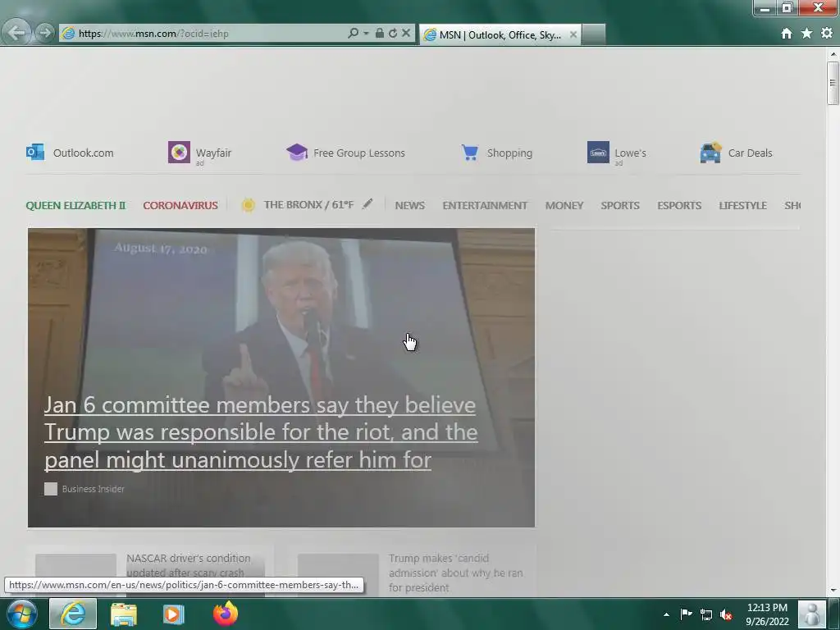Open the NEWS section
The height and width of the screenshot is (630, 840).
410,205
